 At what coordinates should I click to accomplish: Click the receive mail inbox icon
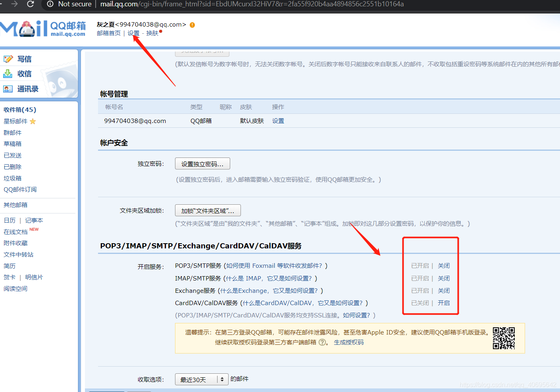[x=8, y=74]
